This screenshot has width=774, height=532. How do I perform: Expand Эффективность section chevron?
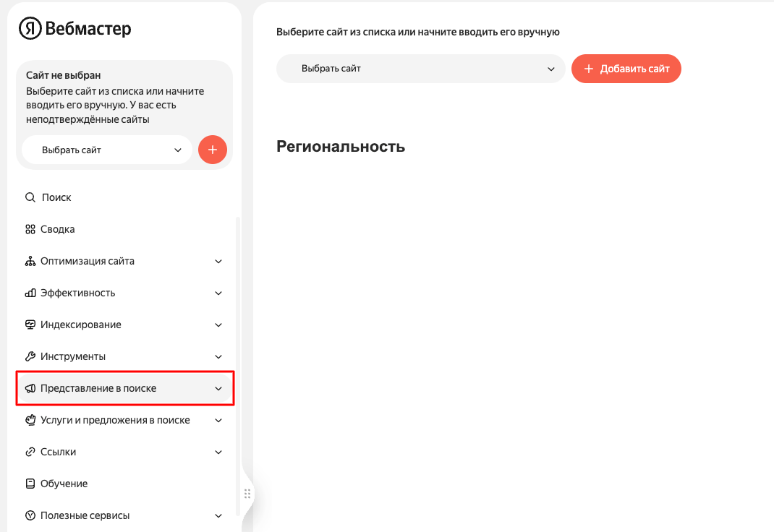[218, 293]
